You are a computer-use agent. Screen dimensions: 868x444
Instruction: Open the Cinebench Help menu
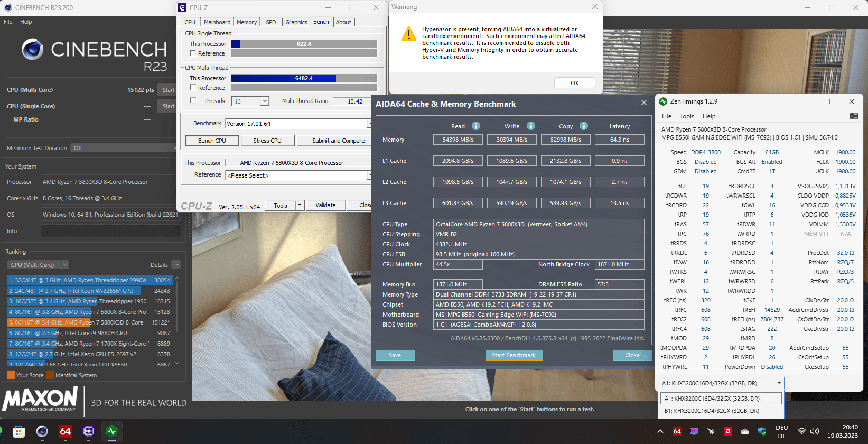(x=26, y=22)
